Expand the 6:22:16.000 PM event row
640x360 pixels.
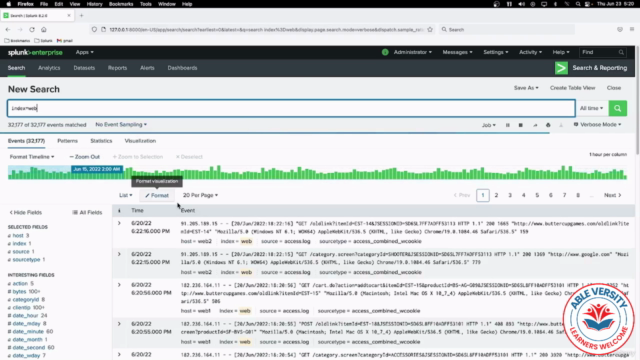(119, 223)
